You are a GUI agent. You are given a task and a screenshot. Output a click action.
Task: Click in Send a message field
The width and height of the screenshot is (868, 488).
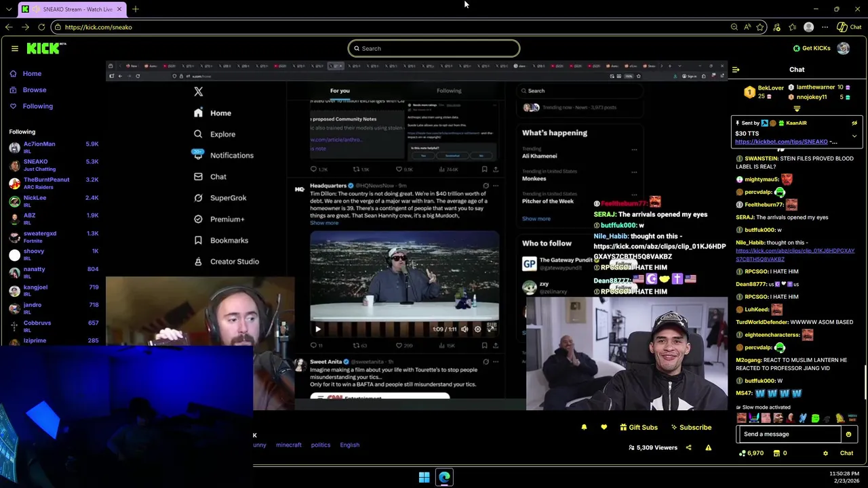coord(789,434)
